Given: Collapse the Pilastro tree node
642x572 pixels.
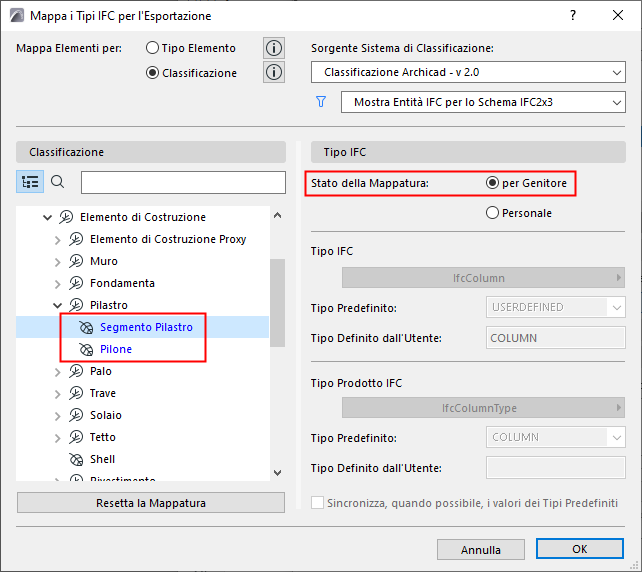Looking at the screenshot, I should pyautogui.click(x=57, y=305).
